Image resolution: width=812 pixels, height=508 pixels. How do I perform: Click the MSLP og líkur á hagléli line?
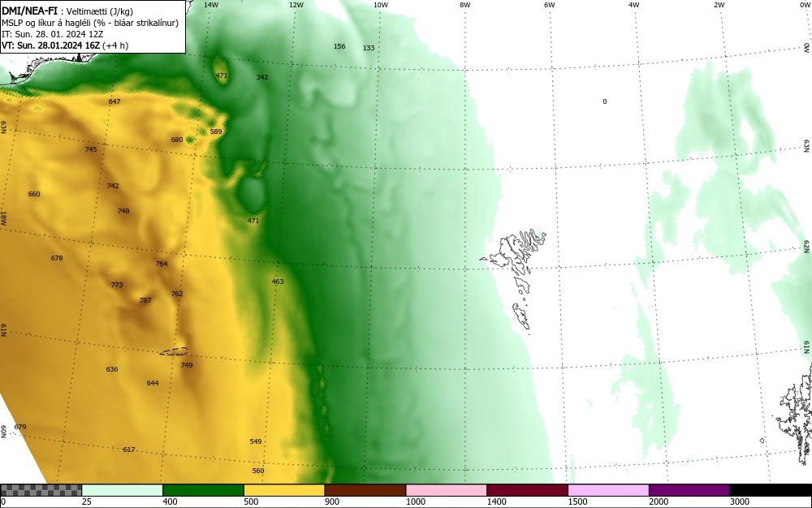(x=90, y=23)
